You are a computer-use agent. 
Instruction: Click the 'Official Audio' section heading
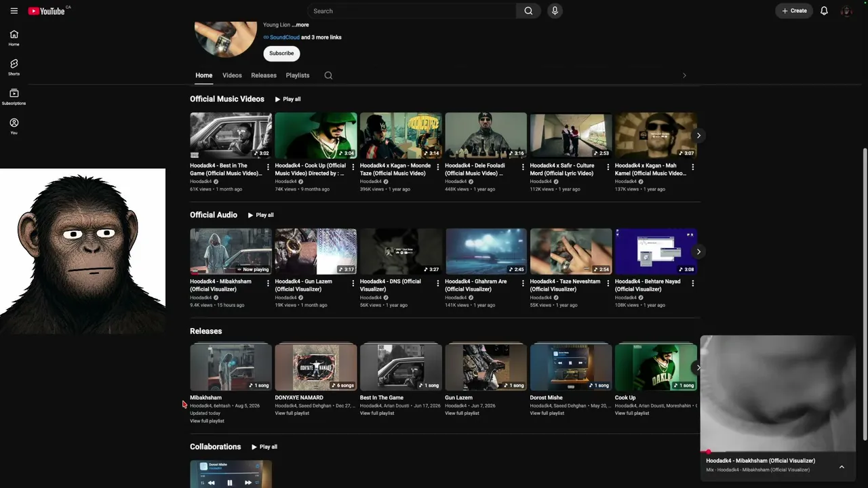(x=214, y=215)
